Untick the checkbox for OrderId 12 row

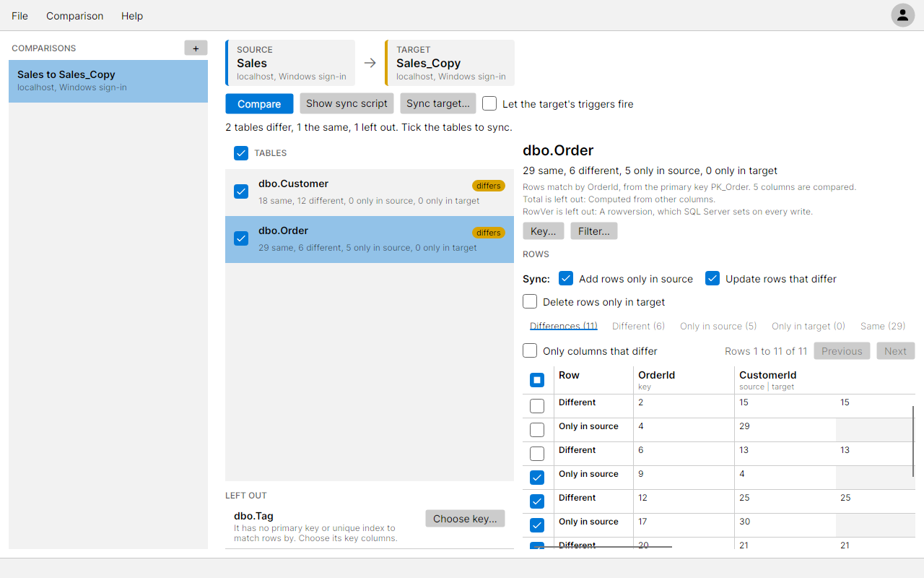pos(537,501)
